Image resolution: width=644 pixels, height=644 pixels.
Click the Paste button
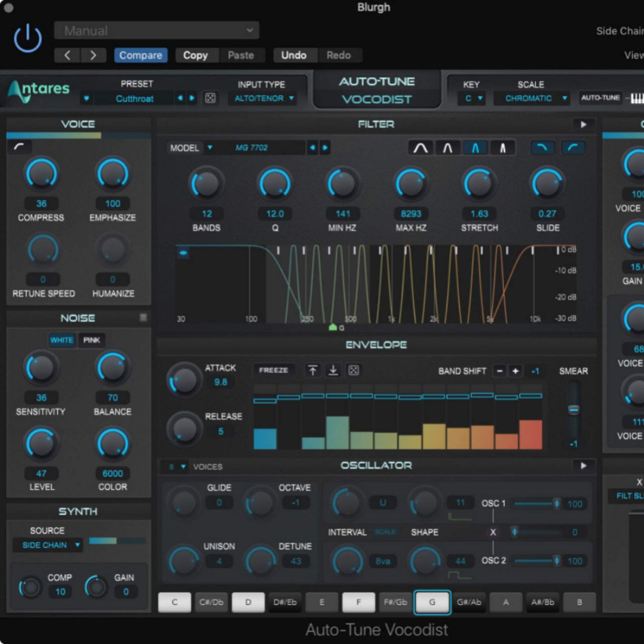point(241,55)
